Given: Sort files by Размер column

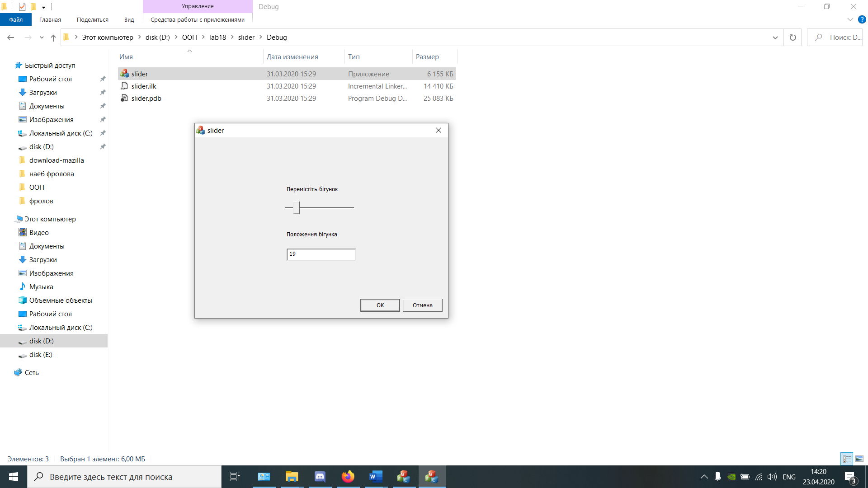Looking at the screenshot, I should click(x=435, y=57).
